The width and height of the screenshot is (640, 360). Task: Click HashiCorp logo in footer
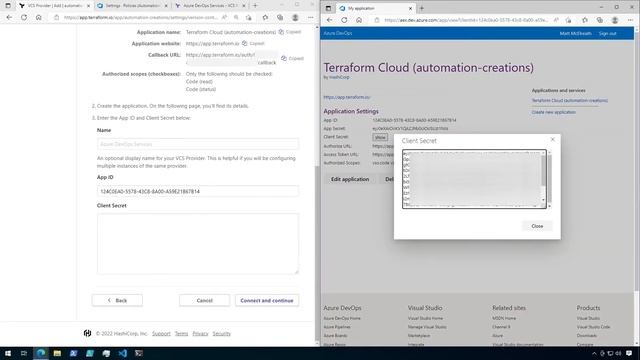pos(87,333)
